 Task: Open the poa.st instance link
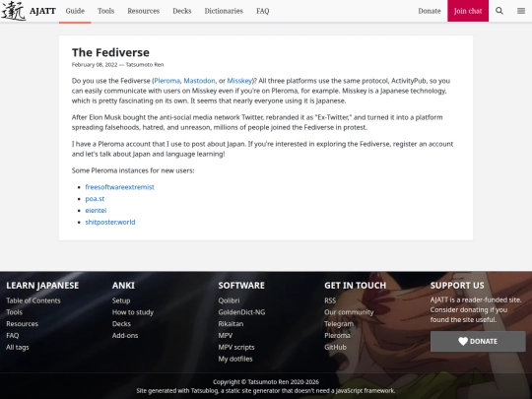[95, 199]
